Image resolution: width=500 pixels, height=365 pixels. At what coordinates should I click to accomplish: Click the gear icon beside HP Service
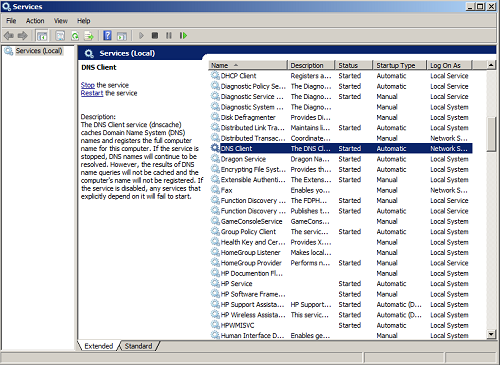click(215, 283)
